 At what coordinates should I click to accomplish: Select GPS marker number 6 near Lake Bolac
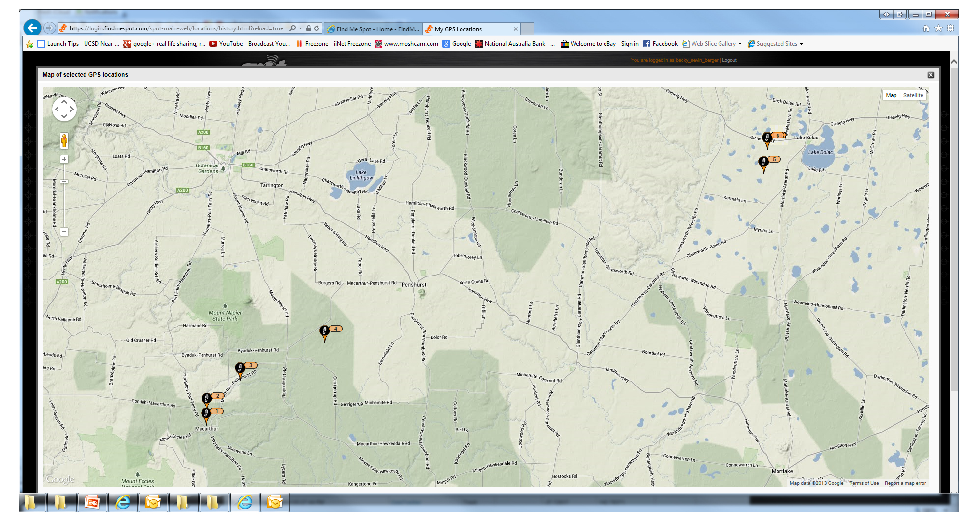tap(767, 139)
